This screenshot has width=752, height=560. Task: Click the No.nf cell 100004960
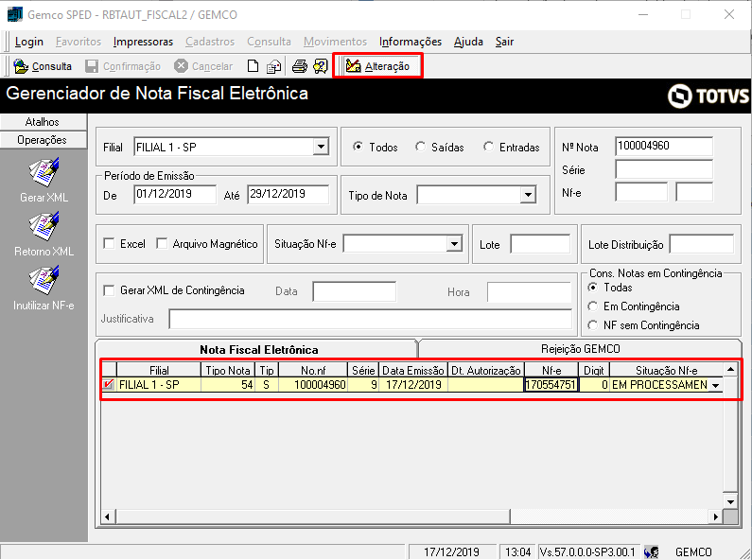[313, 385]
